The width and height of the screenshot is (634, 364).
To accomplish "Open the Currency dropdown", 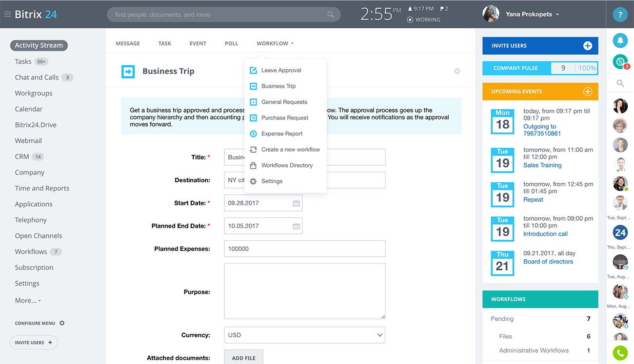I will click(x=304, y=335).
